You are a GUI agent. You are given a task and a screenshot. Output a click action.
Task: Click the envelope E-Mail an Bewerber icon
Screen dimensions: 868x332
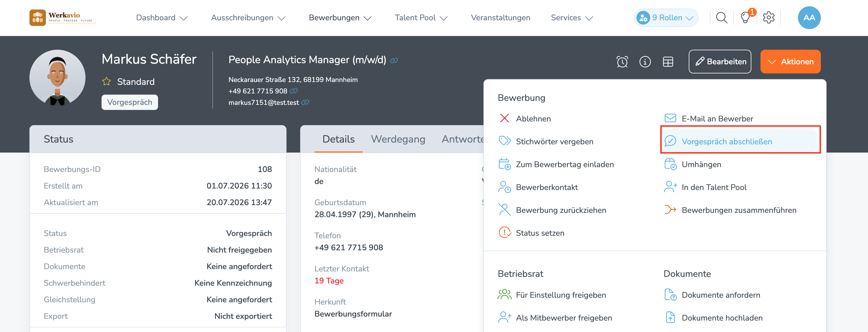coord(670,118)
